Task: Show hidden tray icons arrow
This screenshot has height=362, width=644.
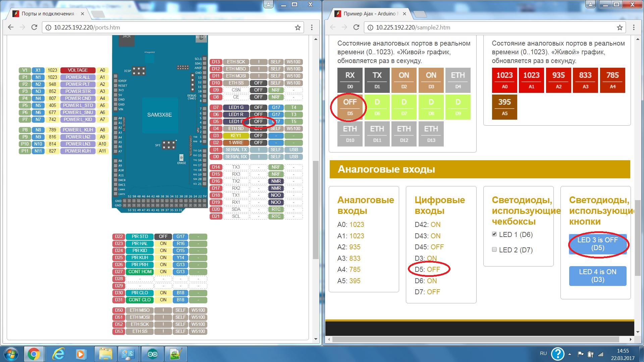Action: point(570,354)
